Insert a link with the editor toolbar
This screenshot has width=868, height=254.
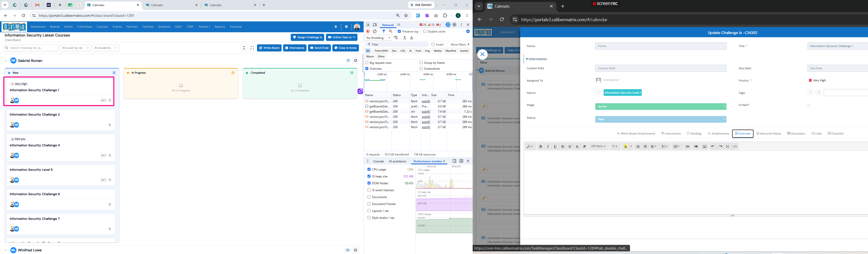688,146
